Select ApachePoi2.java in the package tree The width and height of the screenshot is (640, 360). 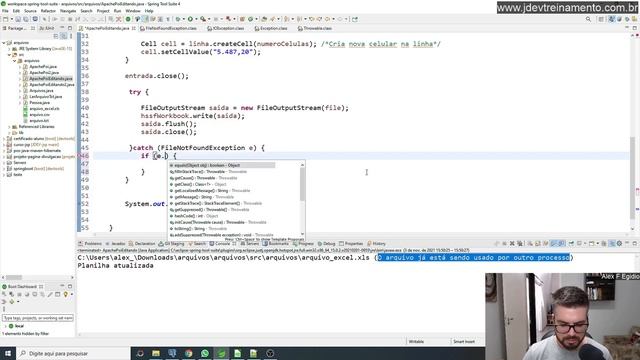tap(44, 73)
